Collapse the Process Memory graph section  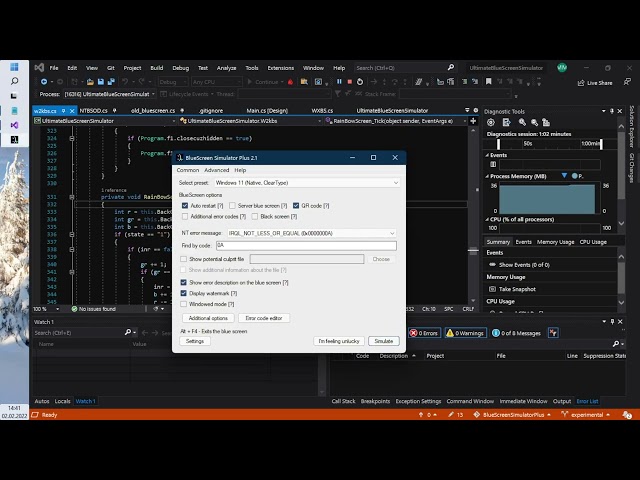click(487, 176)
